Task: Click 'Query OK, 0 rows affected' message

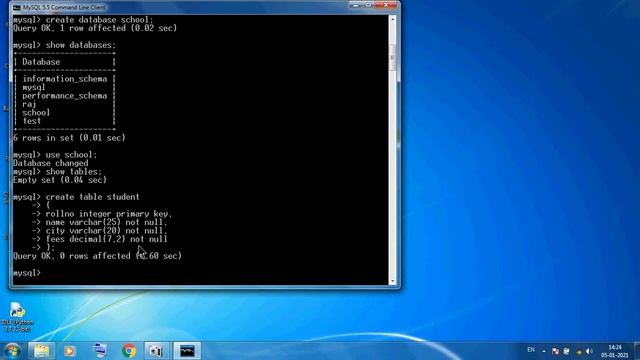Action: (97, 256)
